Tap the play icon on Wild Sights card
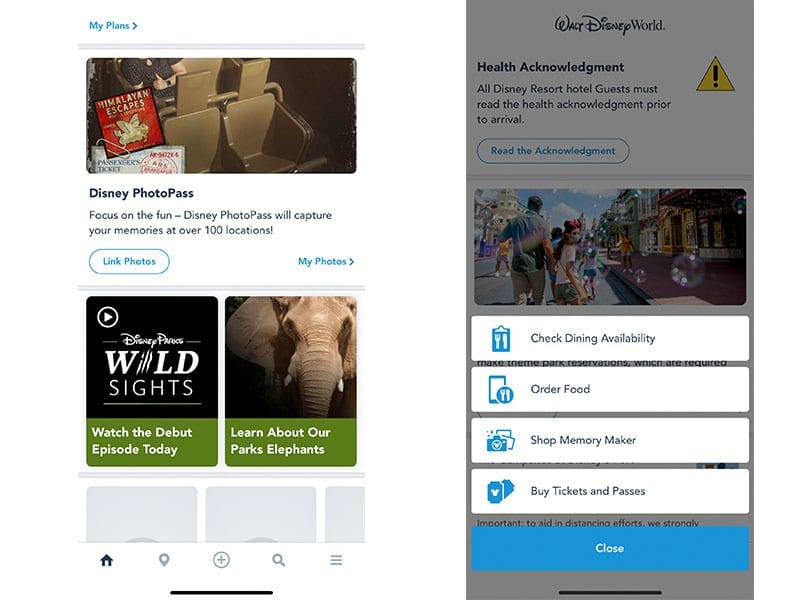Viewport: 800px width, 600px height. (108, 317)
